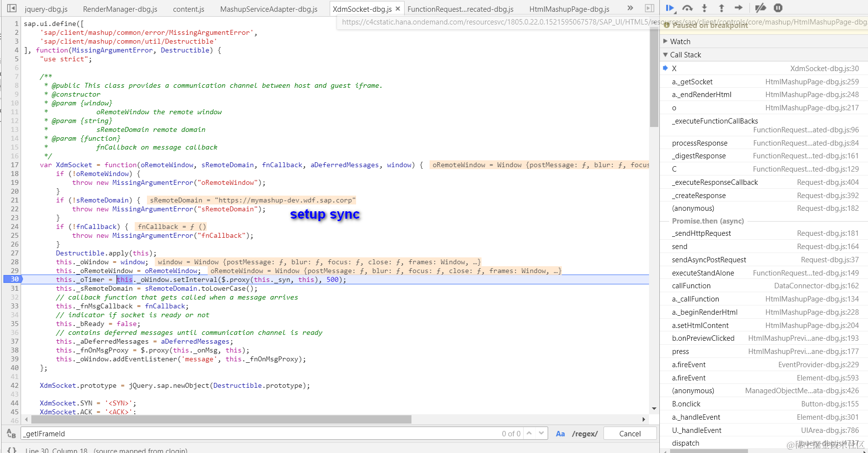Click line number 30 breakpoint marker
Viewport: 868px width, 453px height.
(13, 279)
